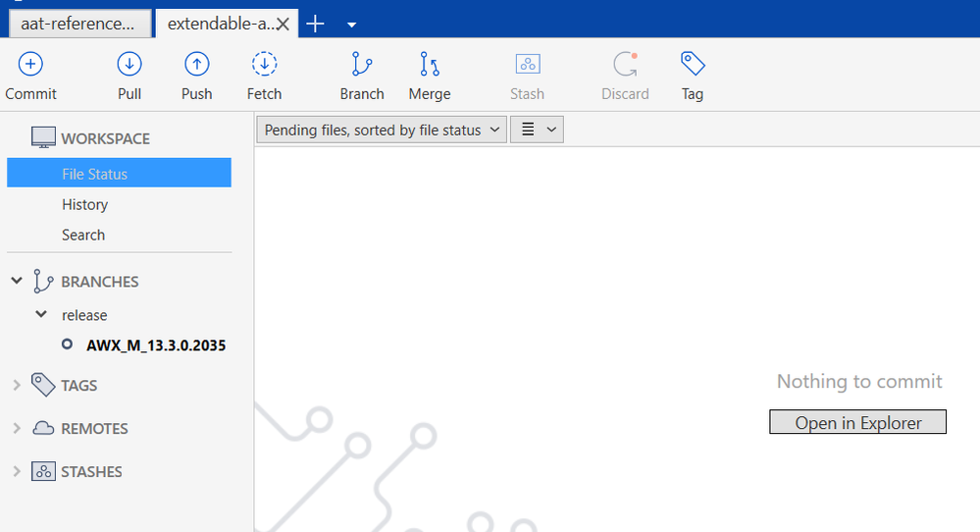Click the Stash toolbar icon
This screenshot has height=532, width=980.
point(528,64)
